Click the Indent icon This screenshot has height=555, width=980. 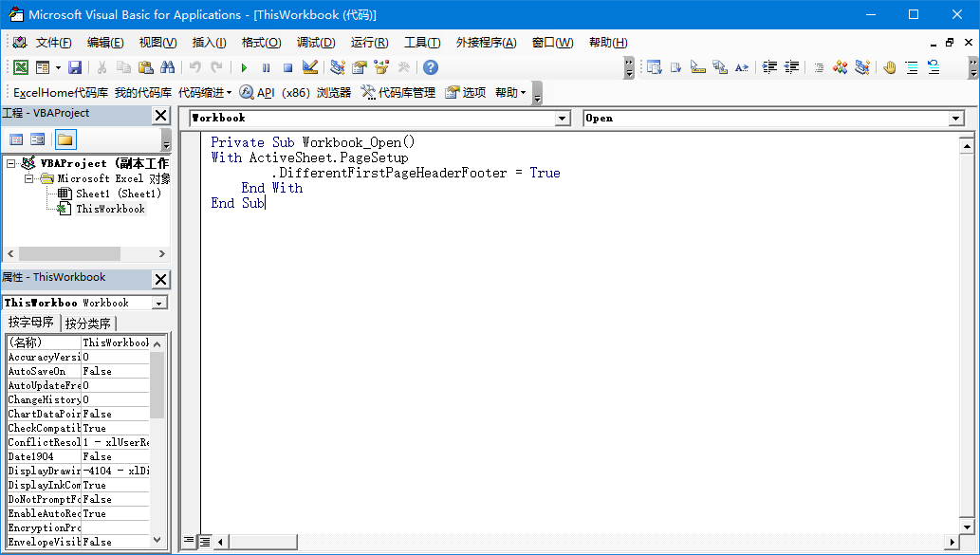pyautogui.click(x=770, y=67)
